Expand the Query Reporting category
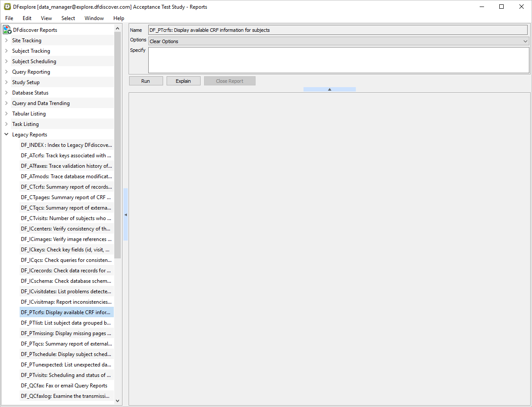This screenshot has width=532, height=407. pyautogui.click(x=6, y=72)
